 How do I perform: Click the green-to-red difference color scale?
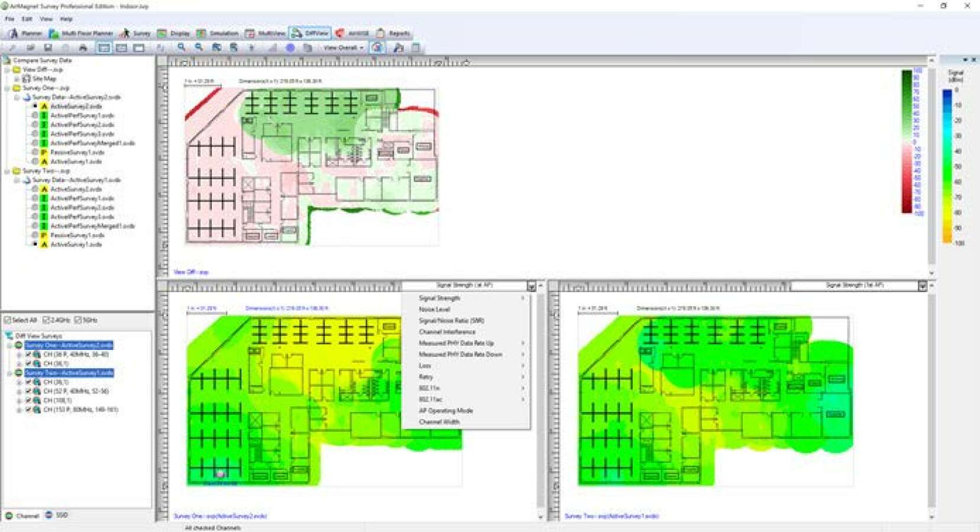click(x=907, y=141)
